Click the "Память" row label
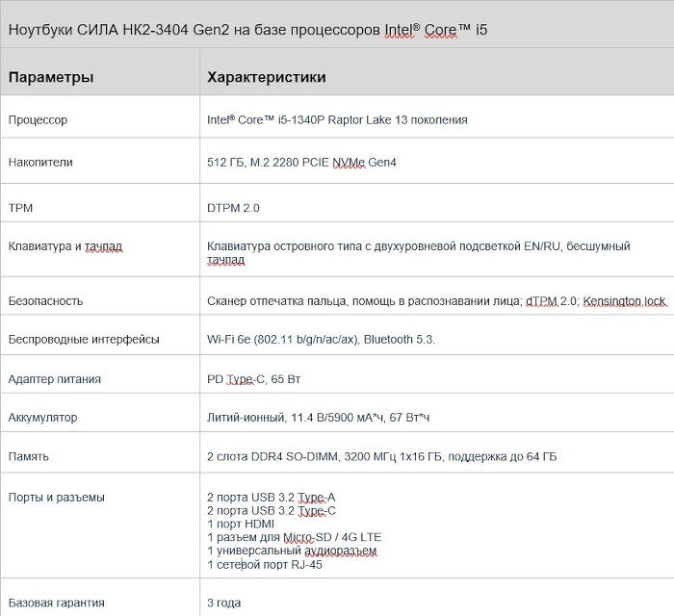The image size is (674, 616). [x=28, y=456]
